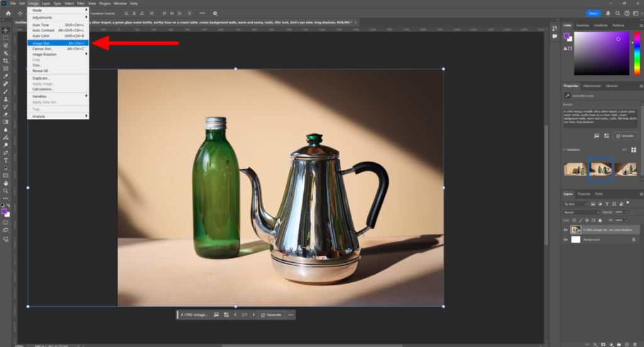Image resolution: width=644 pixels, height=347 pixels.
Task: Select the Clone Stamp tool
Action: [x=6, y=99]
